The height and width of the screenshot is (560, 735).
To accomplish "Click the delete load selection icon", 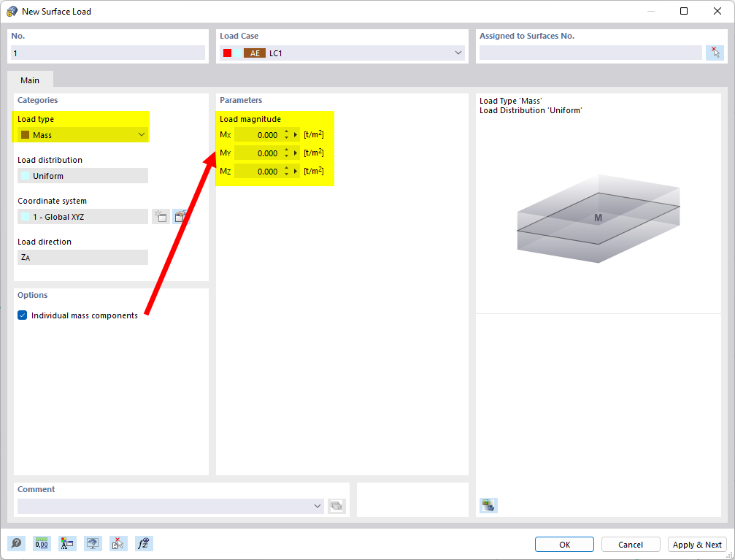I will [118, 543].
